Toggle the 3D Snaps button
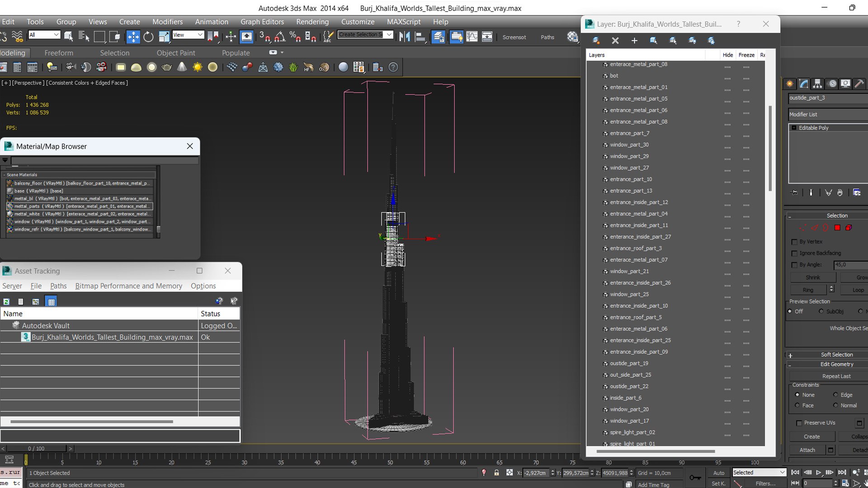This screenshot has height=488, width=868. coord(265,37)
